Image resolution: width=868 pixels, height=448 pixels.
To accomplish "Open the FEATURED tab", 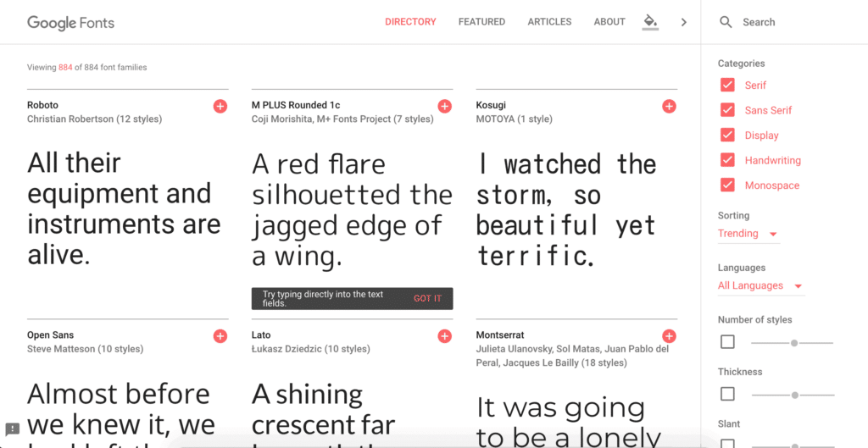I will pyautogui.click(x=481, y=22).
